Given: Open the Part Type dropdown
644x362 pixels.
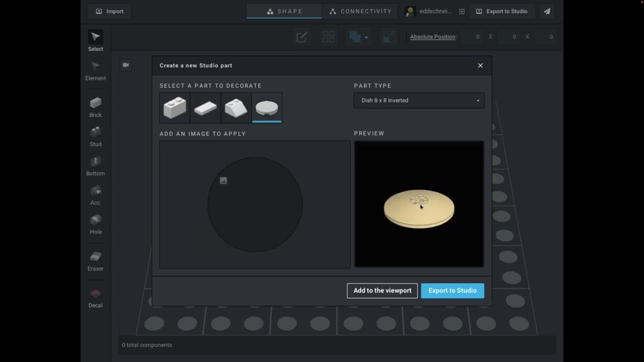Looking at the screenshot, I should (419, 101).
